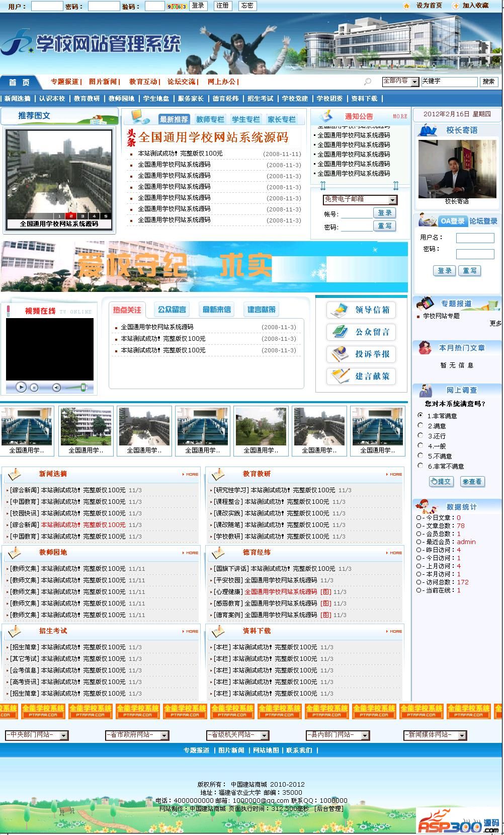This screenshot has height=835, width=504.
Task: Open 网上办公 in main navigation
Action: point(222,82)
